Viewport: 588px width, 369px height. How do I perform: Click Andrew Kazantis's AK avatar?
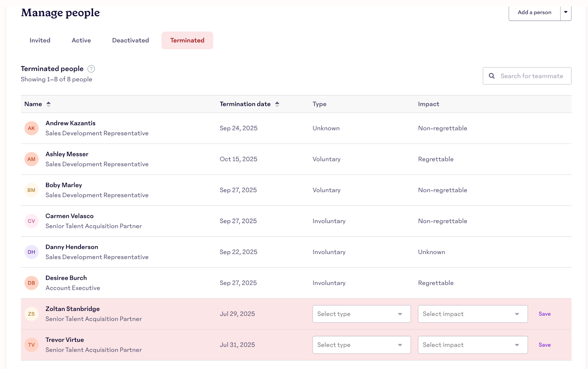(x=31, y=128)
